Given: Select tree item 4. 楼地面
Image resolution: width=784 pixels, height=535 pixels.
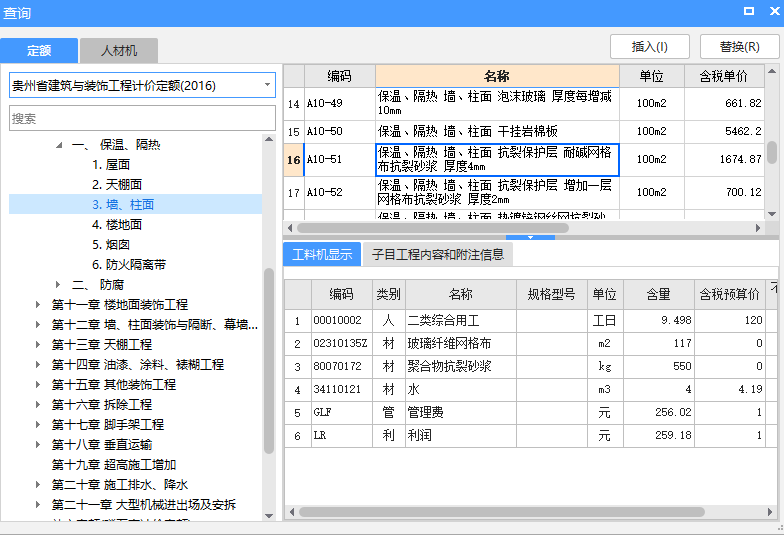Looking at the screenshot, I should pyautogui.click(x=117, y=224).
